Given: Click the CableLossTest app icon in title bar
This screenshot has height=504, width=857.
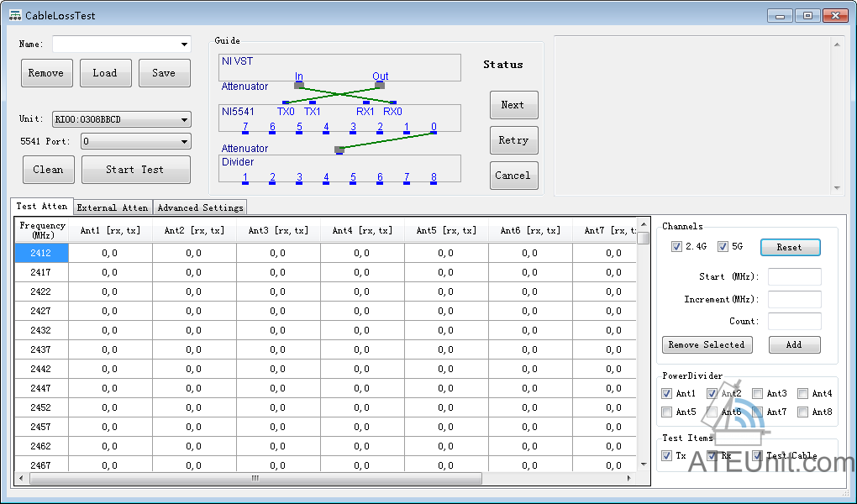Looking at the screenshot, I should tap(14, 15).
